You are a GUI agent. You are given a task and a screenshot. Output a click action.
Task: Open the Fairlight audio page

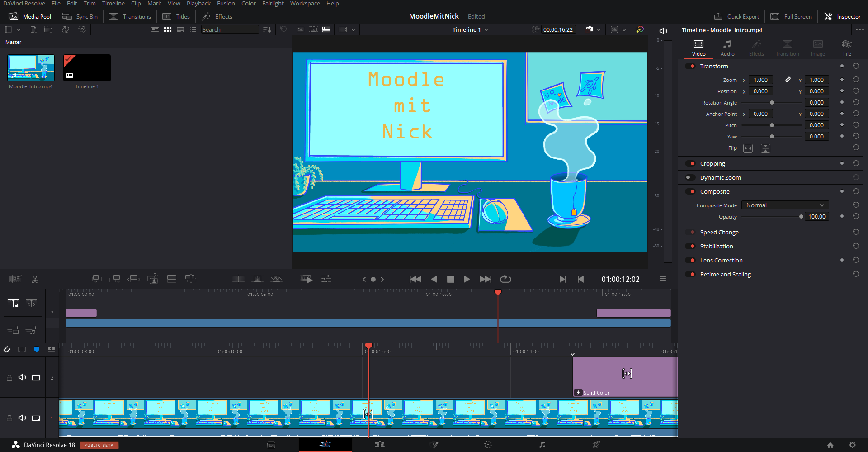pos(542,445)
